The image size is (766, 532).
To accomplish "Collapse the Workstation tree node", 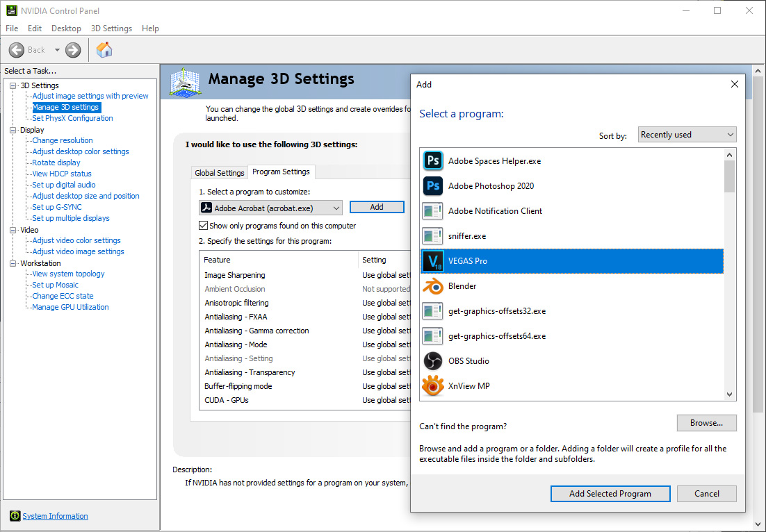I will coord(13,263).
